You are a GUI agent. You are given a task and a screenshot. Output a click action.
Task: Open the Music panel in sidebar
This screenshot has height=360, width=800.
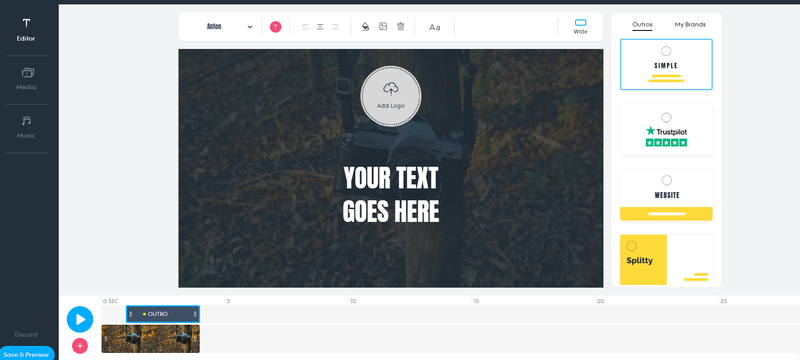(x=26, y=127)
